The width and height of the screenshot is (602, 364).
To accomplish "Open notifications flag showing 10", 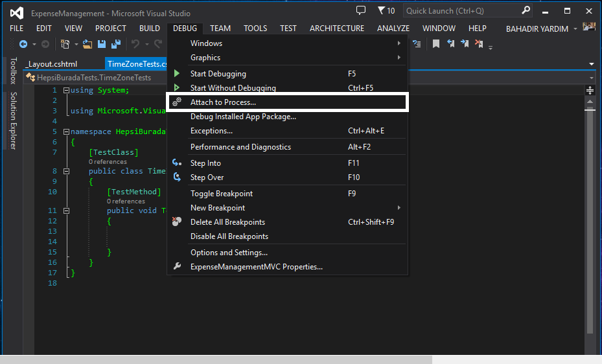I will (386, 11).
